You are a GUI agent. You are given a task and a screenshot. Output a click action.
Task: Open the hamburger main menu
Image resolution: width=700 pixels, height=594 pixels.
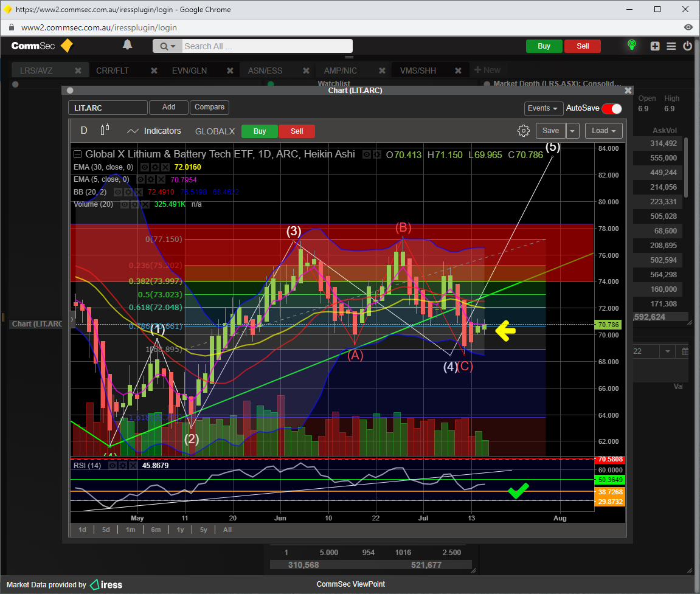671,46
